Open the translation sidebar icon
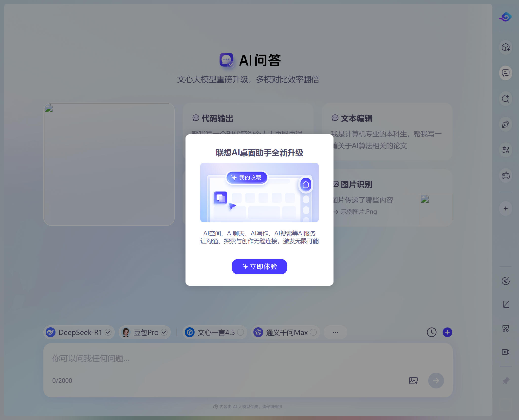 coord(505,150)
